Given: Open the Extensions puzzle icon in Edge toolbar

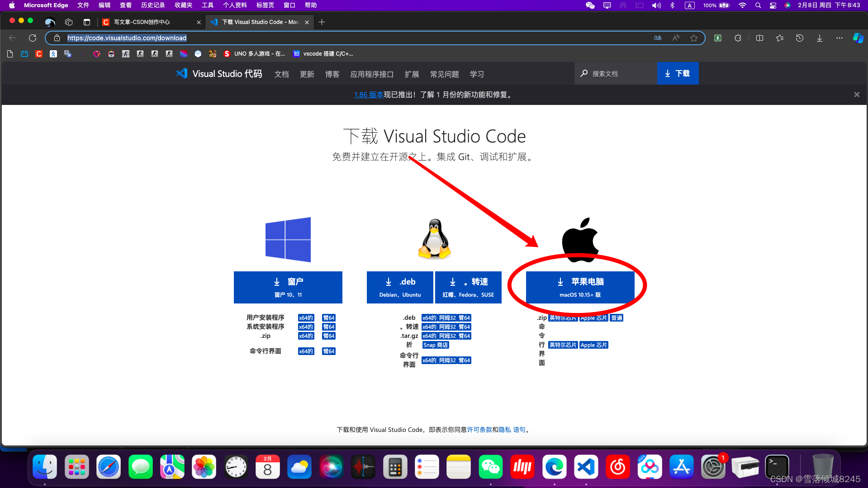Looking at the screenshot, I should pyautogui.click(x=738, y=38).
